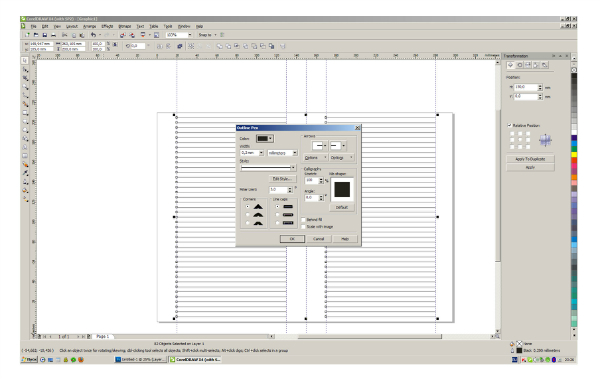This screenshot has width=600, height=379.
Task: Select the Rectangle tool in toolbox
Action: pos(25,113)
